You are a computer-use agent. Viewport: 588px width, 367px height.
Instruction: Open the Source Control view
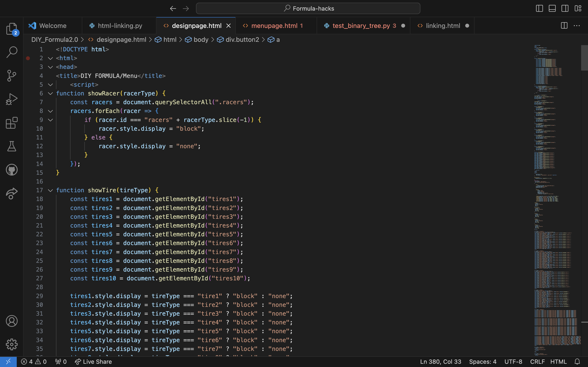point(11,75)
